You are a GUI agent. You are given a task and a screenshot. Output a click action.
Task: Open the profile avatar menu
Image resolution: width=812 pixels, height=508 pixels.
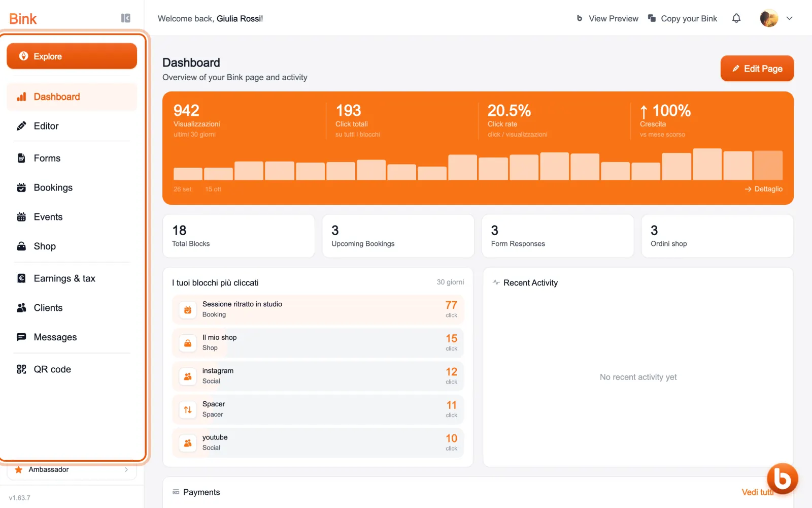point(769,18)
